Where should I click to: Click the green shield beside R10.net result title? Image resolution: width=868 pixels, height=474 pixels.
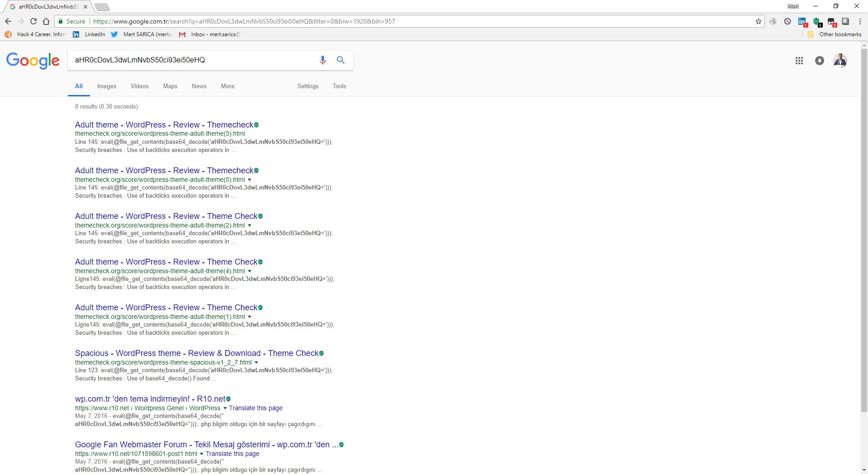tap(228, 399)
